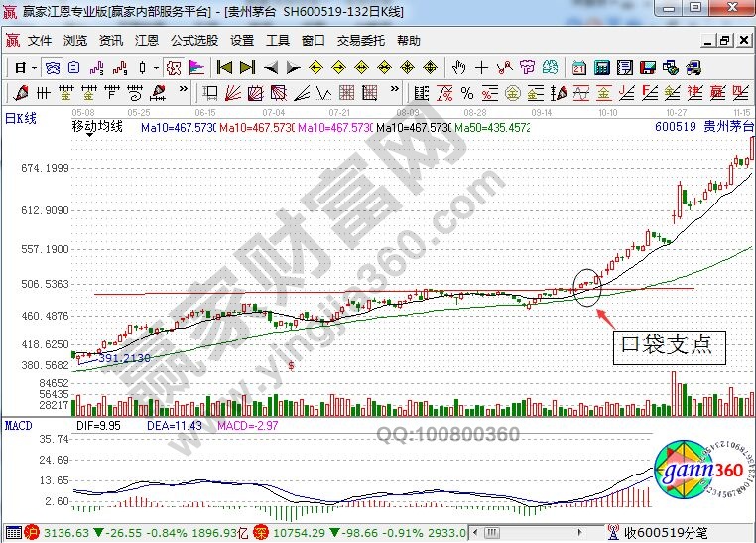Image resolution: width=756 pixels, height=543 pixels.
Task: Select the hand pan tool
Action: tap(459, 68)
